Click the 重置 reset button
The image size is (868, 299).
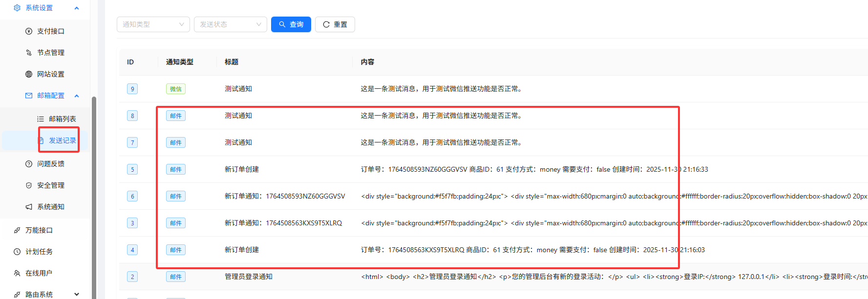click(335, 24)
